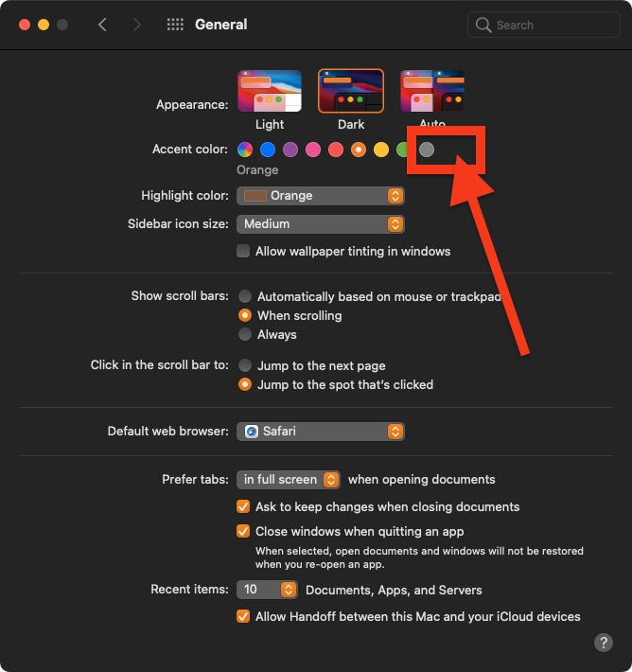Viewport: 632px width, 672px height.
Task: Click the Appearance label
Action: click(192, 104)
